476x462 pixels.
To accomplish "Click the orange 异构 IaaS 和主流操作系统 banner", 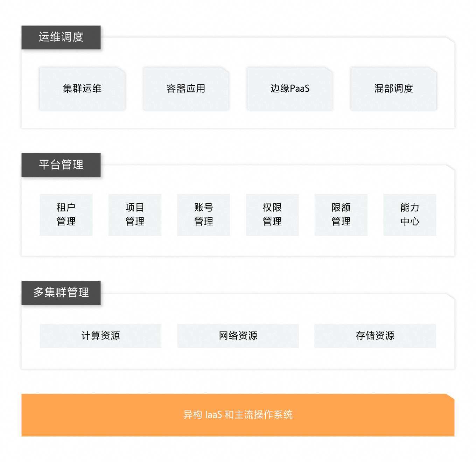I will [238, 415].
